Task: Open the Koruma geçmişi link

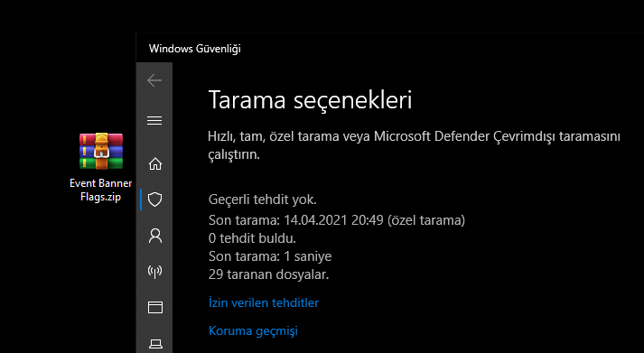Action: tap(253, 330)
